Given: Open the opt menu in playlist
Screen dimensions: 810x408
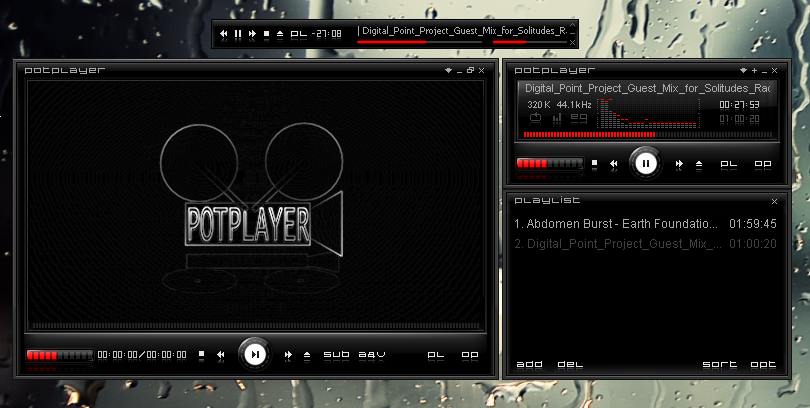Looking at the screenshot, I should click(x=763, y=364).
